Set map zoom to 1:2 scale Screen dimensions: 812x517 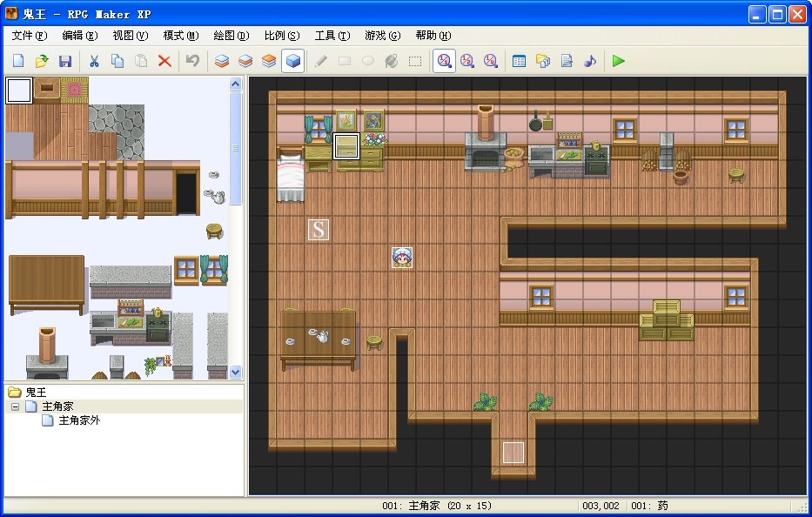(x=467, y=61)
